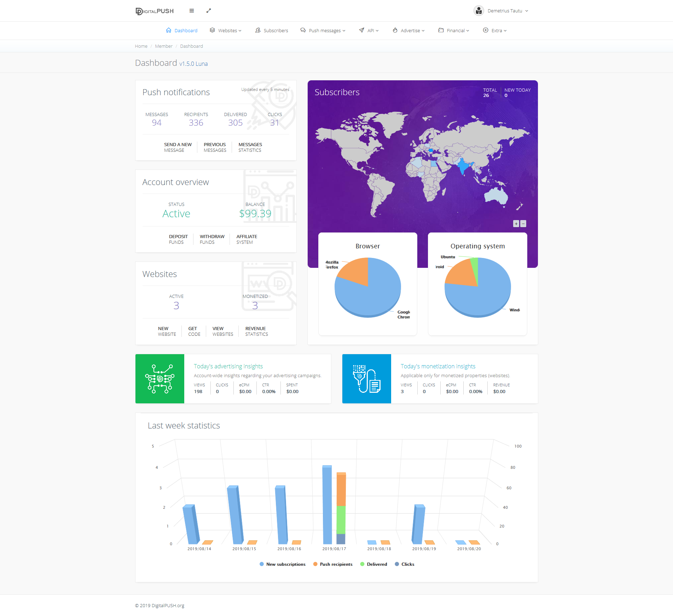The height and width of the screenshot is (616, 673).
Task: Open Deposit Funds link
Action: pyautogui.click(x=178, y=239)
